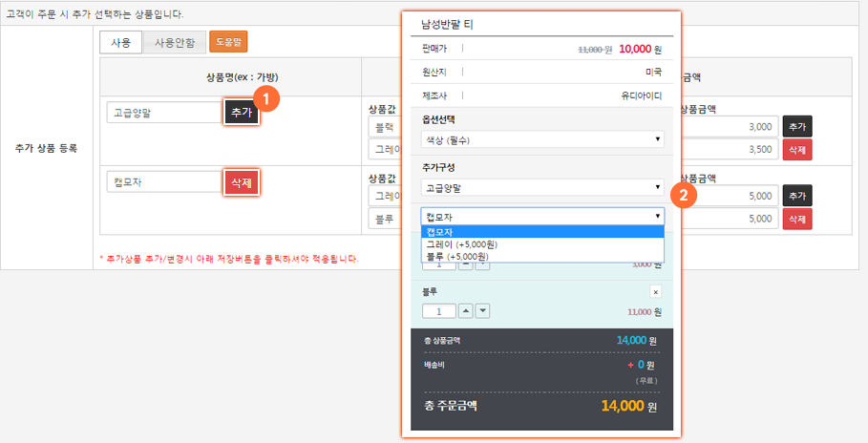The width and height of the screenshot is (868, 443).
Task: Click the 유디아이디 manufacturer value
Action: coord(641,95)
